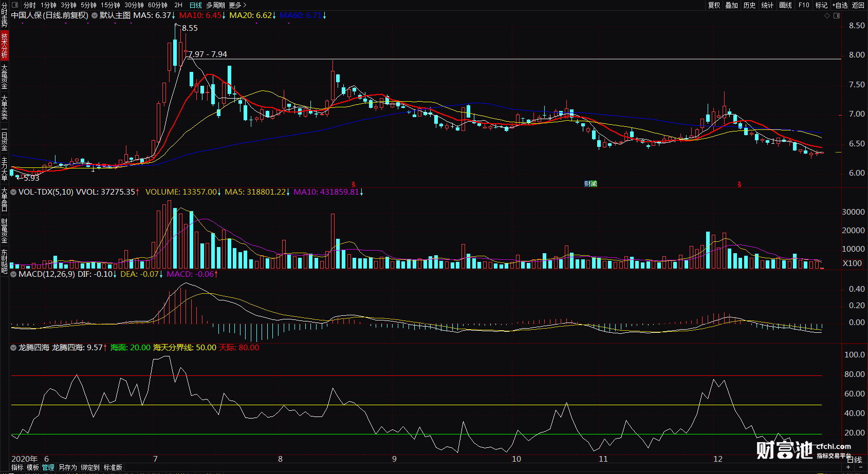Click the 绑定到 bind button
This screenshot has width=868, height=474.
(x=90, y=468)
